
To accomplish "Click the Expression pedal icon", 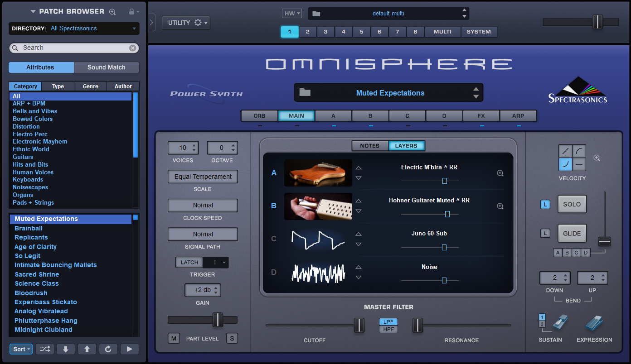I will [594, 322].
